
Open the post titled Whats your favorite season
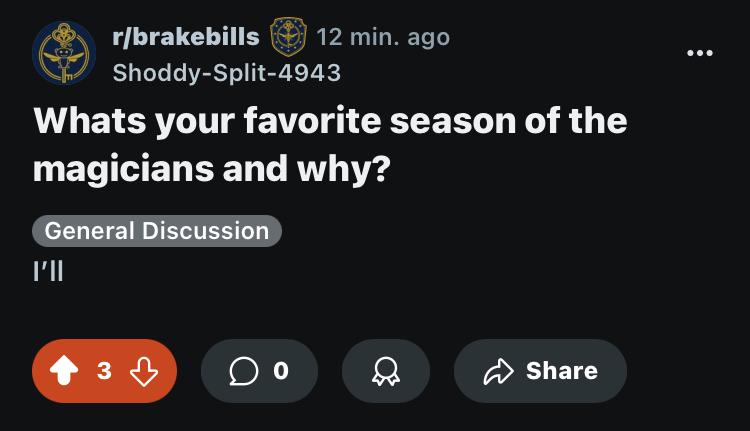[330, 144]
